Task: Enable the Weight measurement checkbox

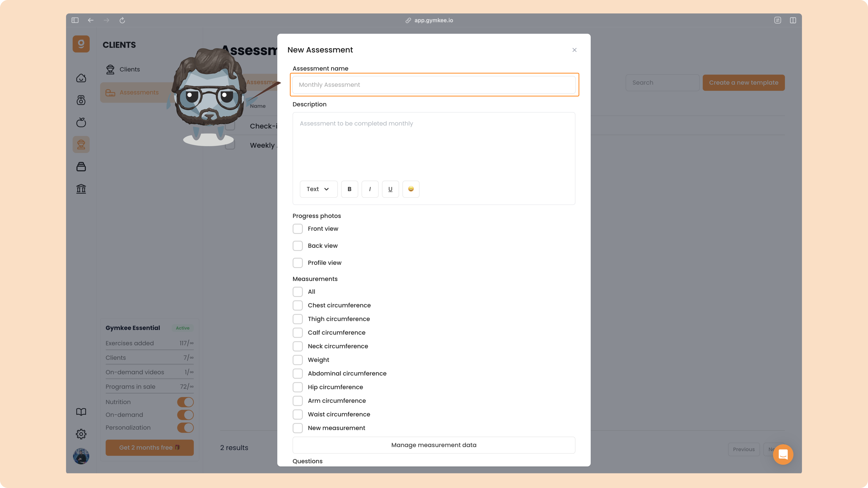Action: click(298, 360)
